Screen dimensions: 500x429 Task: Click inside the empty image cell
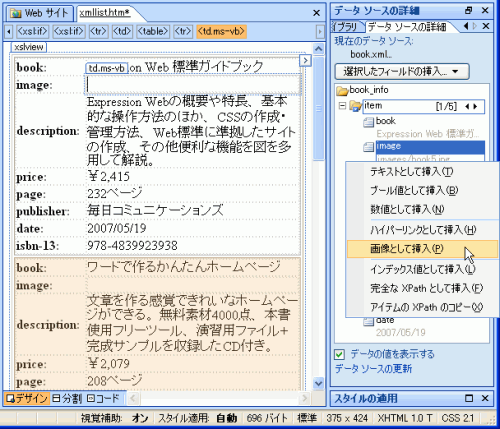(x=193, y=85)
